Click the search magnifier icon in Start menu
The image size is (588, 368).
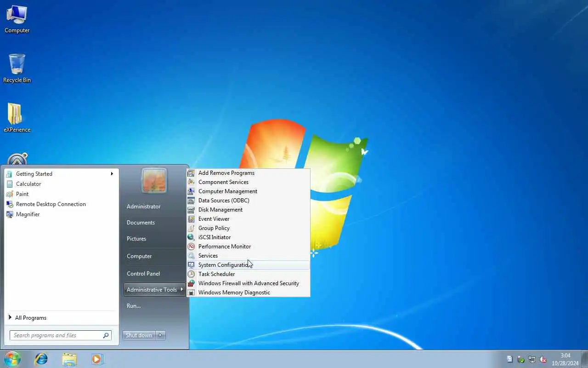click(106, 335)
